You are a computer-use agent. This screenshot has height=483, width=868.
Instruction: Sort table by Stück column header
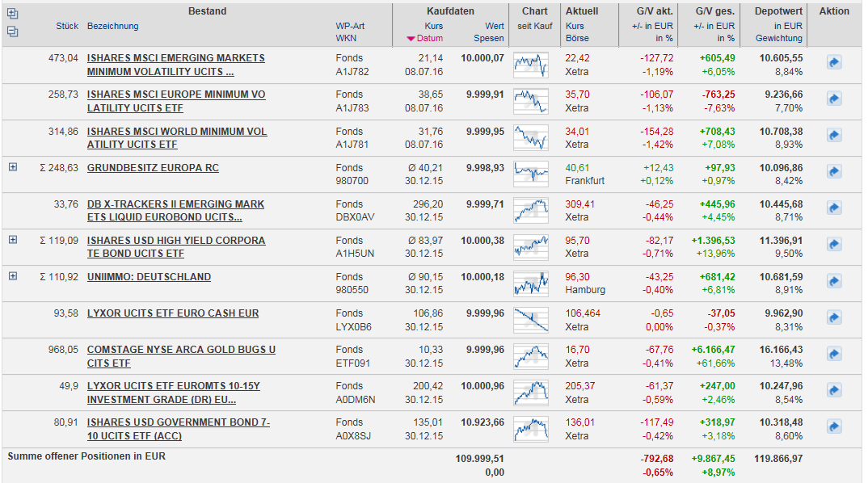point(67,26)
